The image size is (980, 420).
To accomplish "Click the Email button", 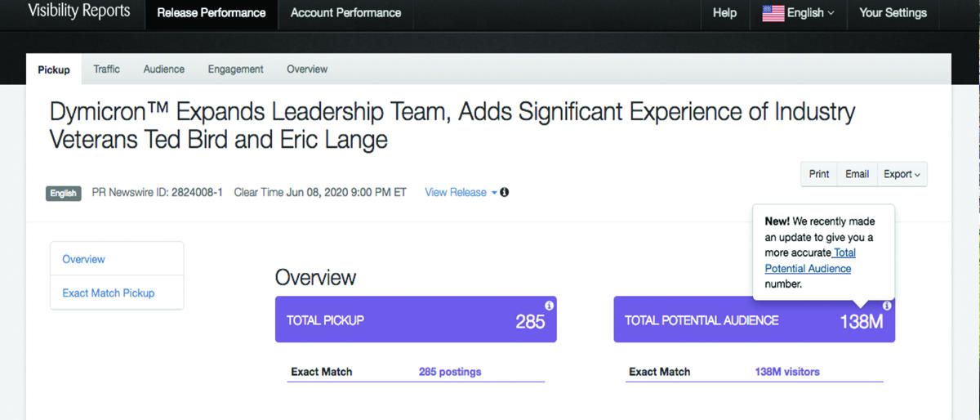I will (x=857, y=174).
